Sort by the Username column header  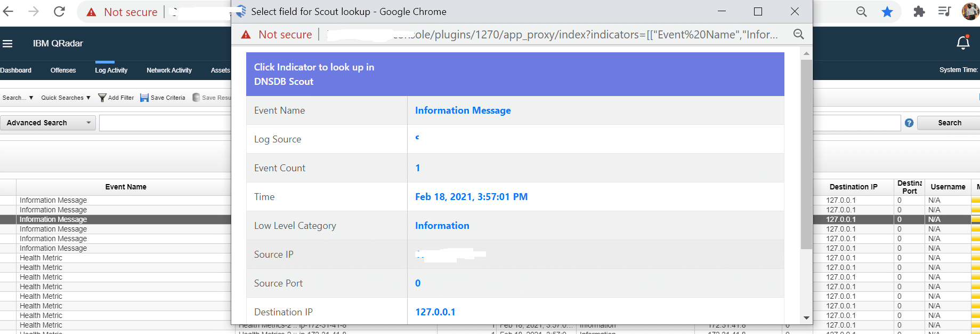point(947,187)
